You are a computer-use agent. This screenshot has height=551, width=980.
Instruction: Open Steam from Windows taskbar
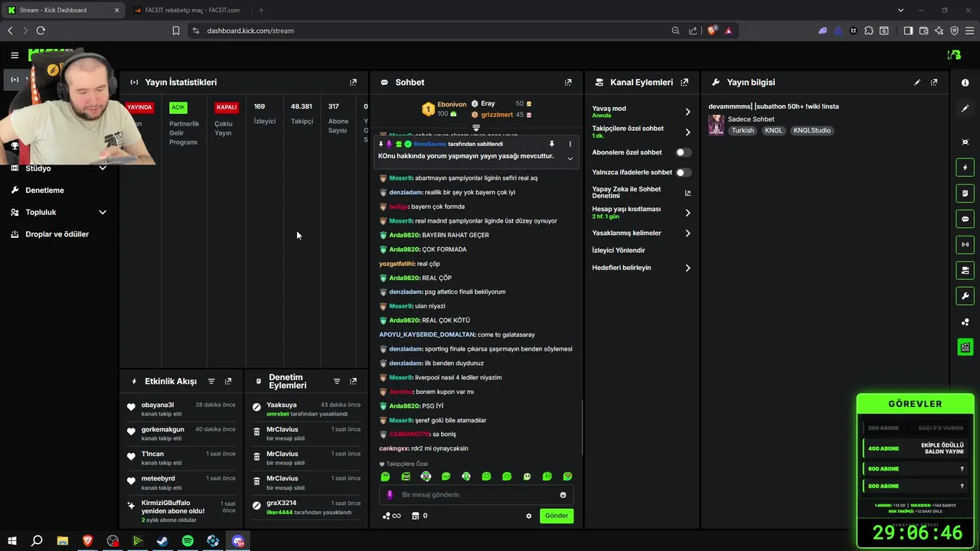(x=162, y=541)
